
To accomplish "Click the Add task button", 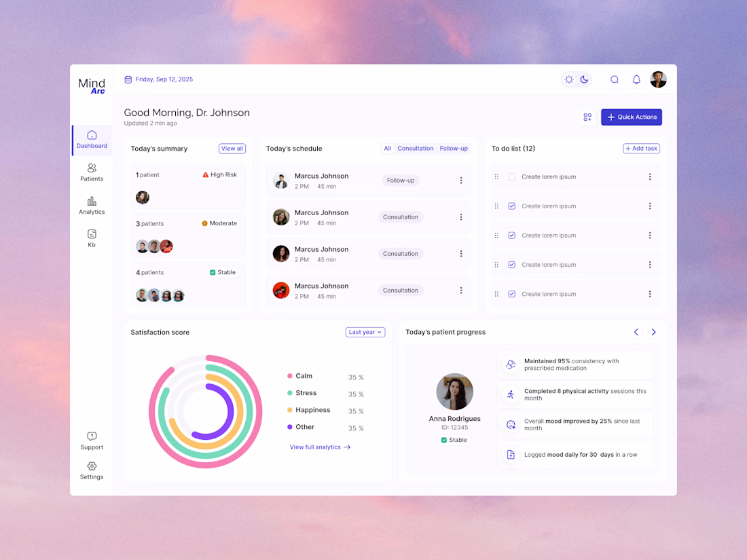I will pyautogui.click(x=641, y=149).
